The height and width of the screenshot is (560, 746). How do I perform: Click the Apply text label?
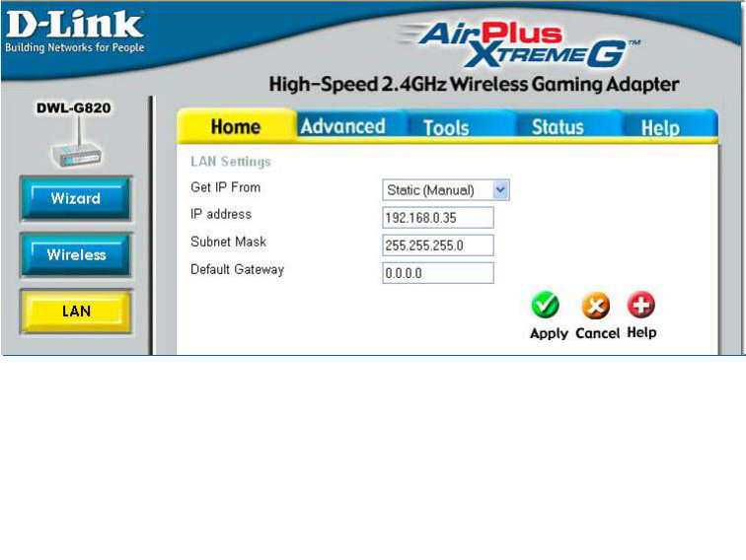point(549,333)
